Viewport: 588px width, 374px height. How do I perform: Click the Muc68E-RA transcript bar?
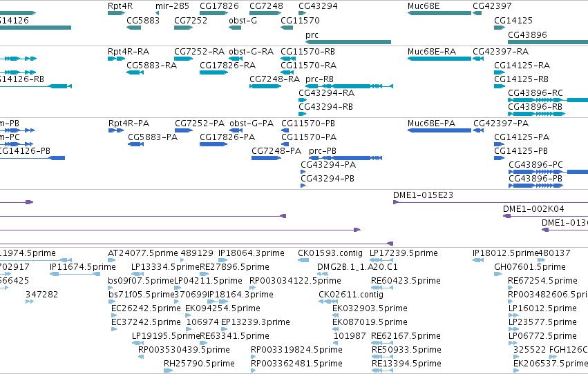[439, 59]
